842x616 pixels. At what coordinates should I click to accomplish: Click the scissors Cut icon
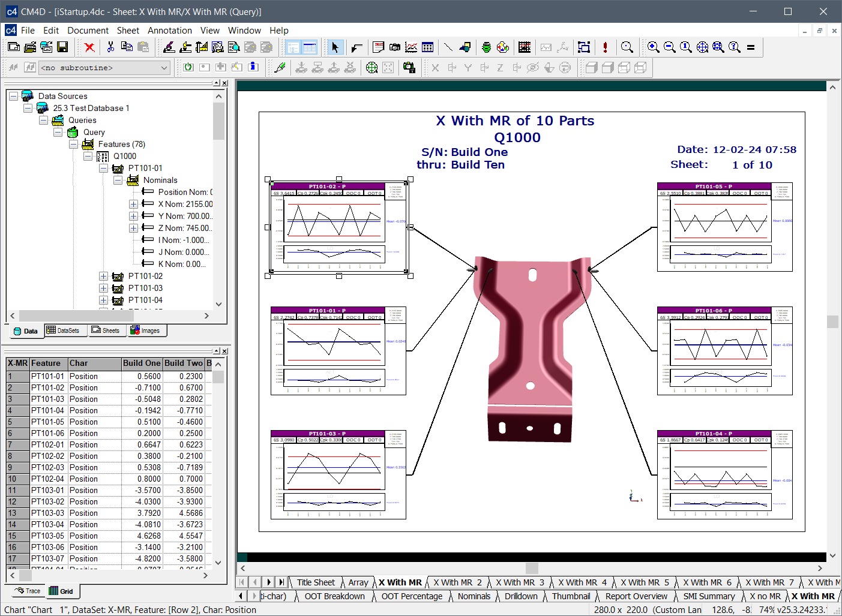point(110,47)
